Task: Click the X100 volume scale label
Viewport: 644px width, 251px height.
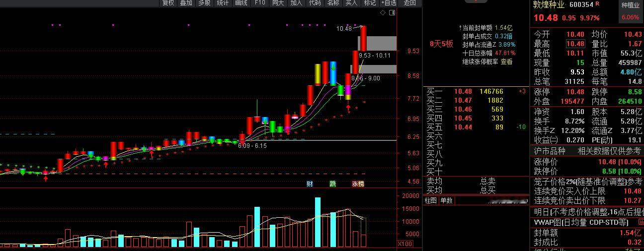Action: [x=405, y=244]
